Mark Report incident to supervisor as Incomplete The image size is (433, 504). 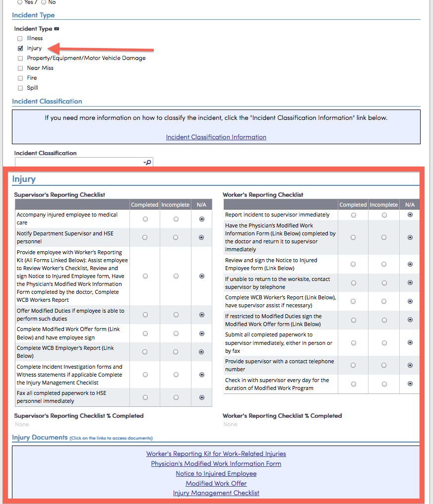(384, 215)
